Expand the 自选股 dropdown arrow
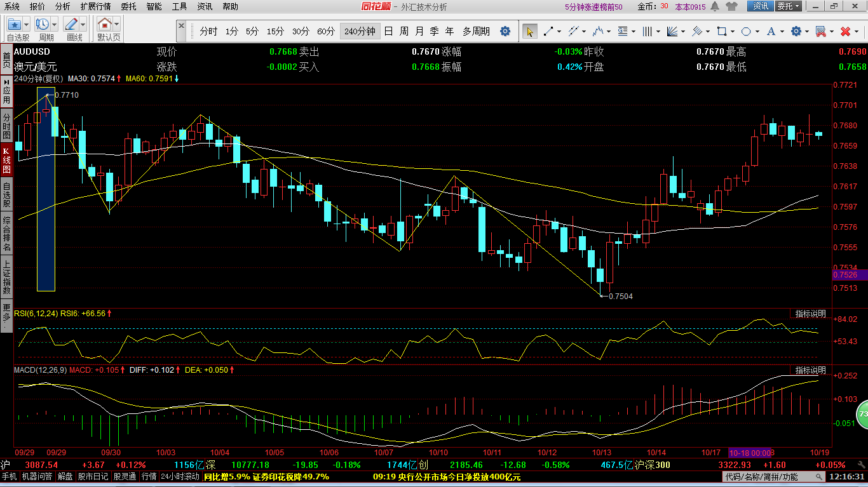The image size is (868, 487). [x=27, y=25]
